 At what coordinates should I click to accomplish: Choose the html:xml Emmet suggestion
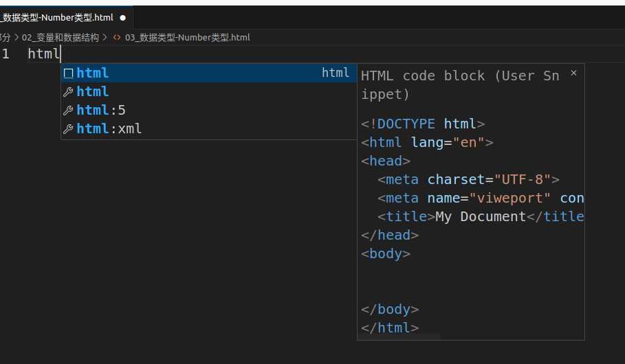pyautogui.click(x=109, y=128)
